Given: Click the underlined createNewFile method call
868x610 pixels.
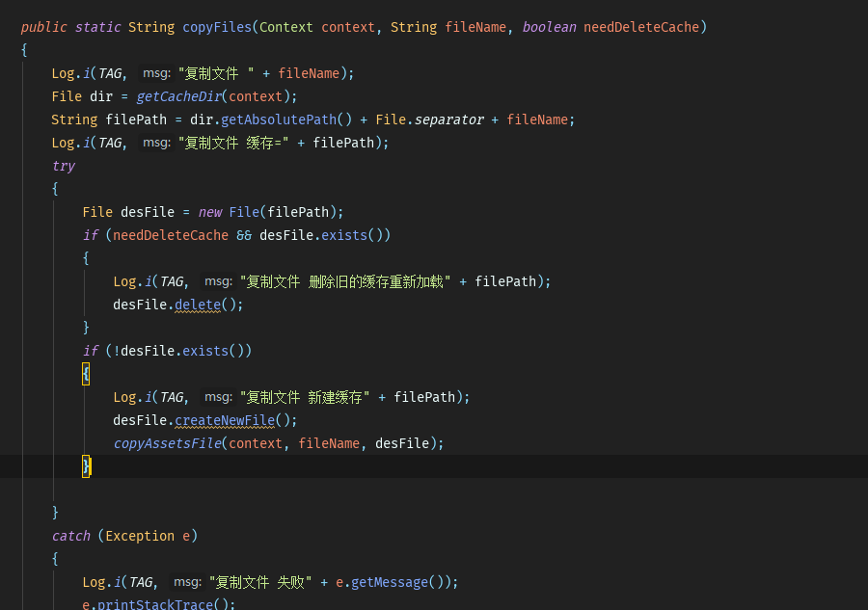Looking at the screenshot, I should coord(224,419).
